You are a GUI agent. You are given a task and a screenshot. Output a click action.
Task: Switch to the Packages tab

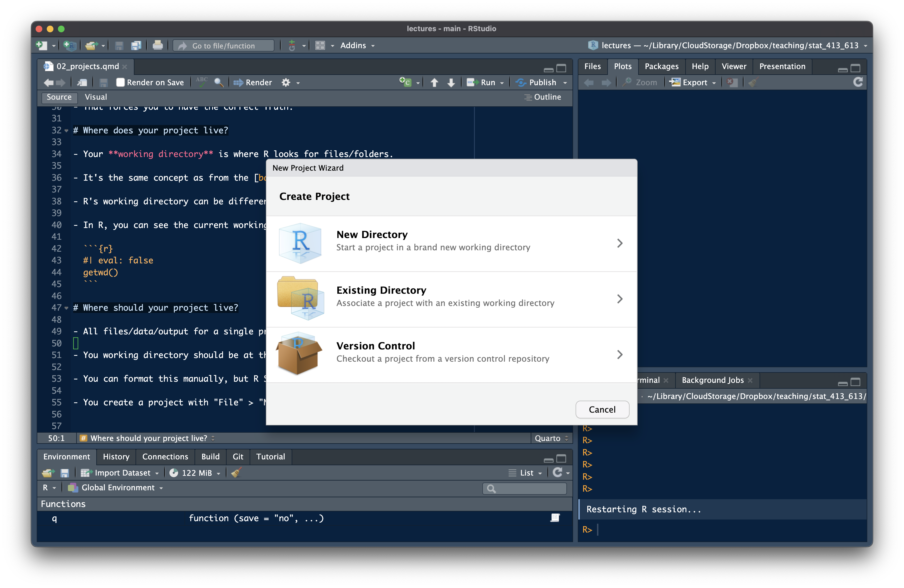pyautogui.click(x=661, y=66)
